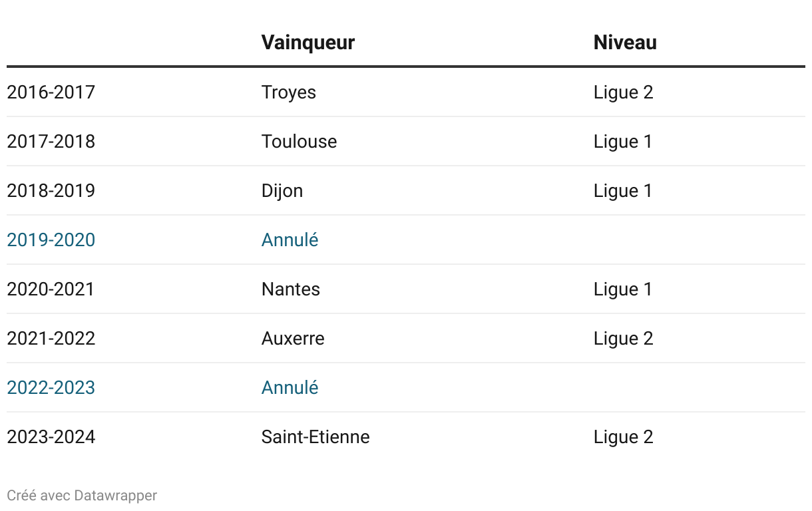Click the 2018-2019 season cell

[x=51, y=190]
